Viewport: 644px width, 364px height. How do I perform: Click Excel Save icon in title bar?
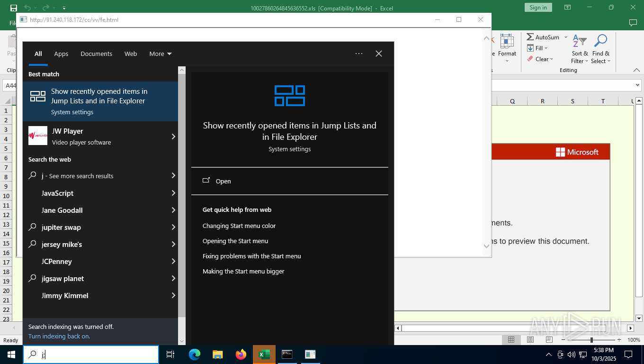point(14,8)
